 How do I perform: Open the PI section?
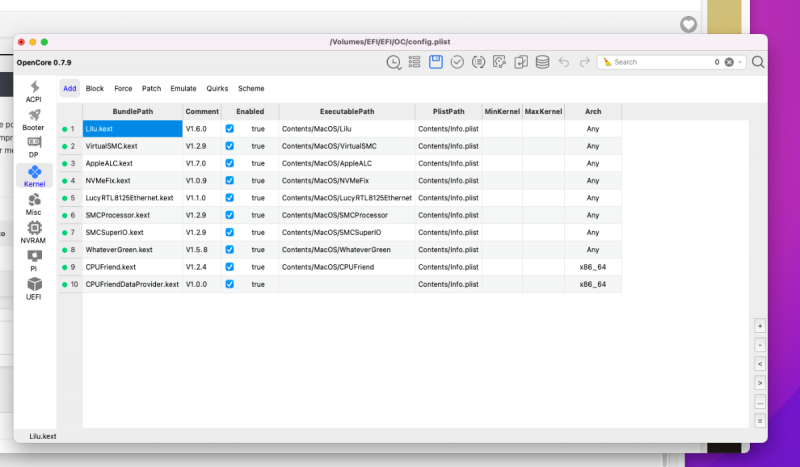click(34, 261)
